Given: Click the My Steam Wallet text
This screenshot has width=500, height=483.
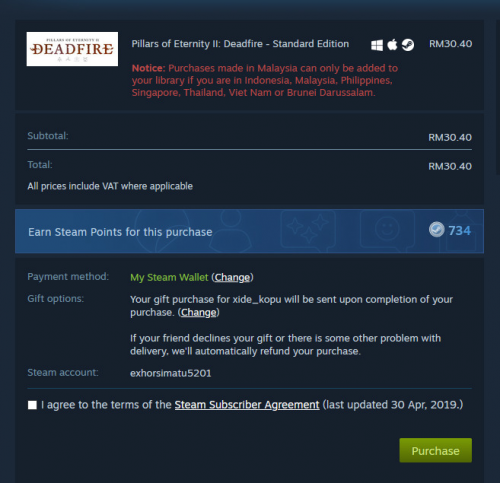Looking at the screenshot, I should [169, 277].
